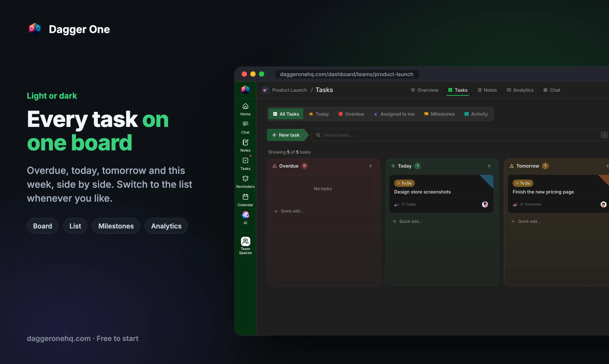This screenshot has height=364, width=609.
Task: Focus the Search tasks field
Action: [x=460, y=135]
